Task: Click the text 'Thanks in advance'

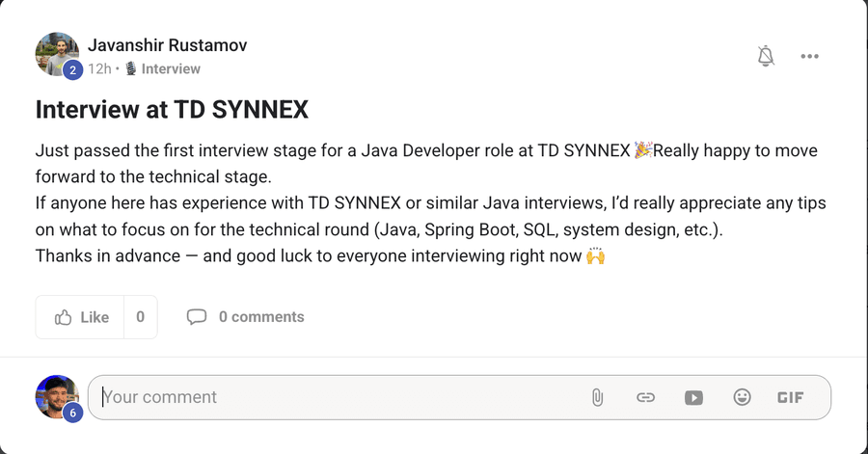Action: [108, 256]
